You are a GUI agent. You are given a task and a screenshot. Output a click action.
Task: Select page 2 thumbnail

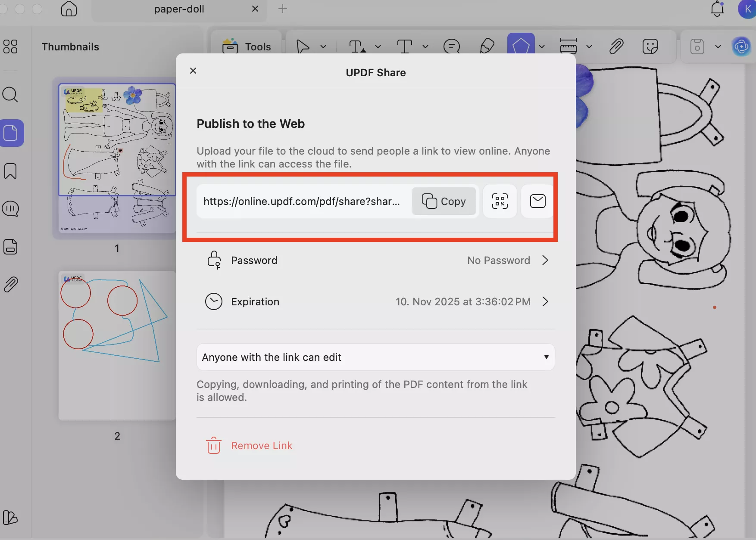coord(117,345)
